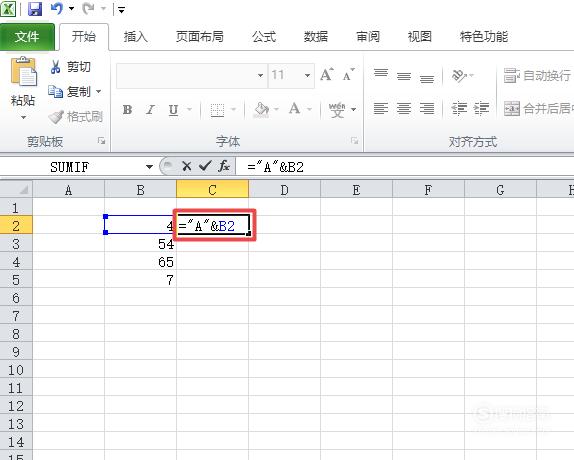This screenshot has height=460, width=574.
Task: Click the Center text icon
Action: coord(404,109)
